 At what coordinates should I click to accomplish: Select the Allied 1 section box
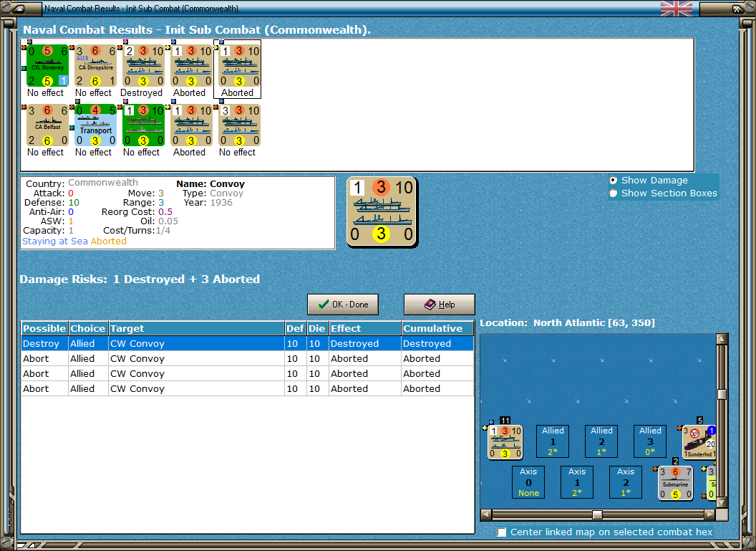tap(553, 441)
